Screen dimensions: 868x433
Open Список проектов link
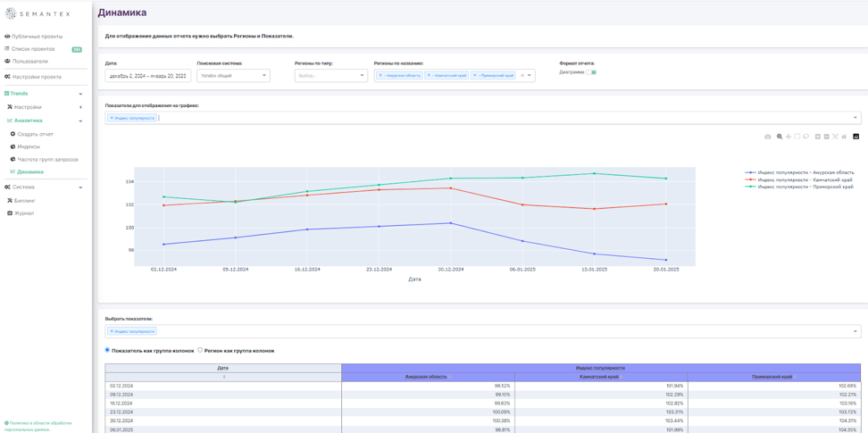pos(33,49)
